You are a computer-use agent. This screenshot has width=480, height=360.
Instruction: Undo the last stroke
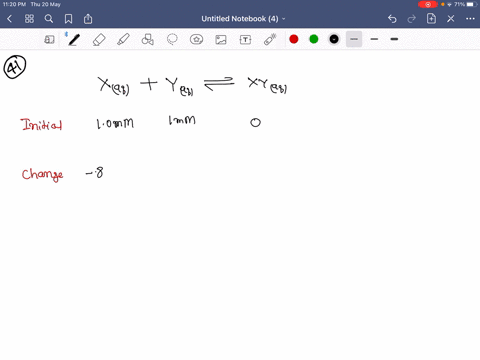point(392,19)
